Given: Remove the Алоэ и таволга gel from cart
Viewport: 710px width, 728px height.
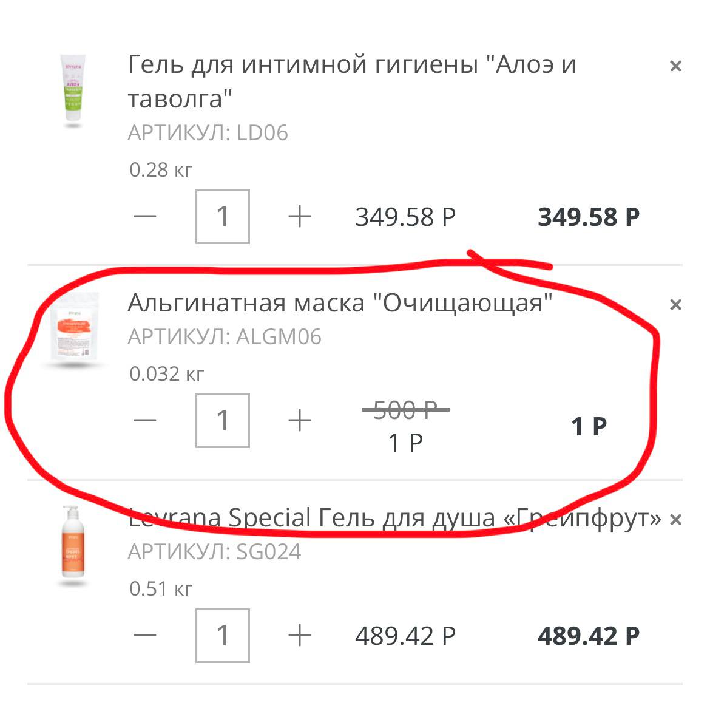Looking at the screenshot, I should [x=675, y=66].
